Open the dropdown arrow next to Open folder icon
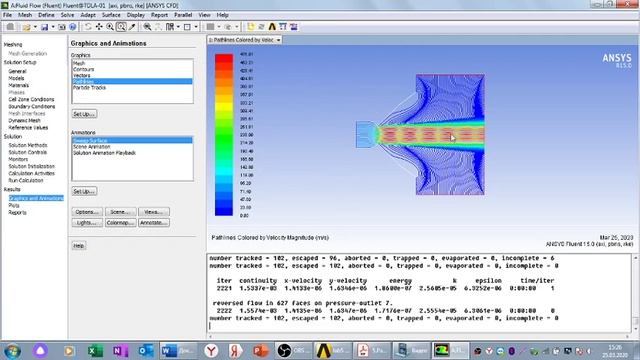 (35, 27)
